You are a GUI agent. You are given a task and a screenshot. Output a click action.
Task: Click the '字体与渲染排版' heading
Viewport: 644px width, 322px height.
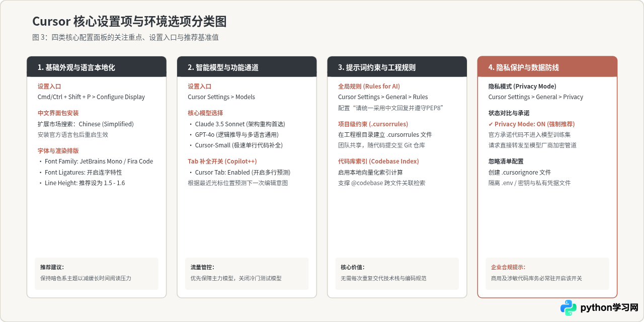pos(58,151)
